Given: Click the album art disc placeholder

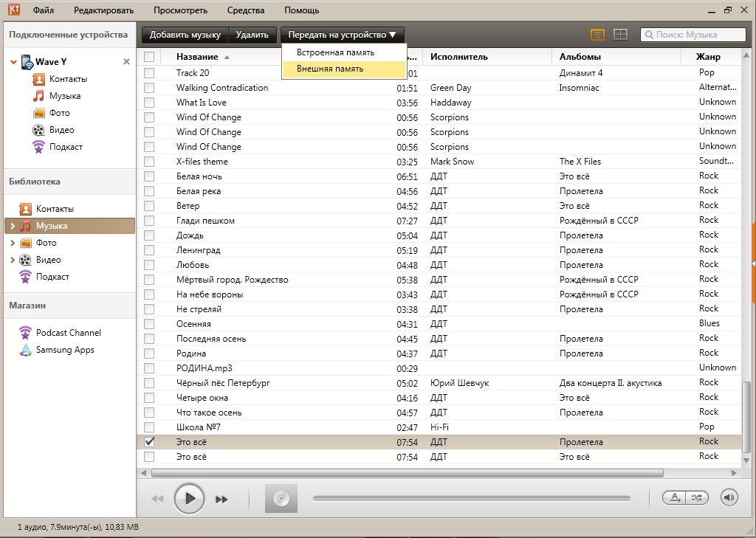Looking at the screenshot, I should point(281,498).
